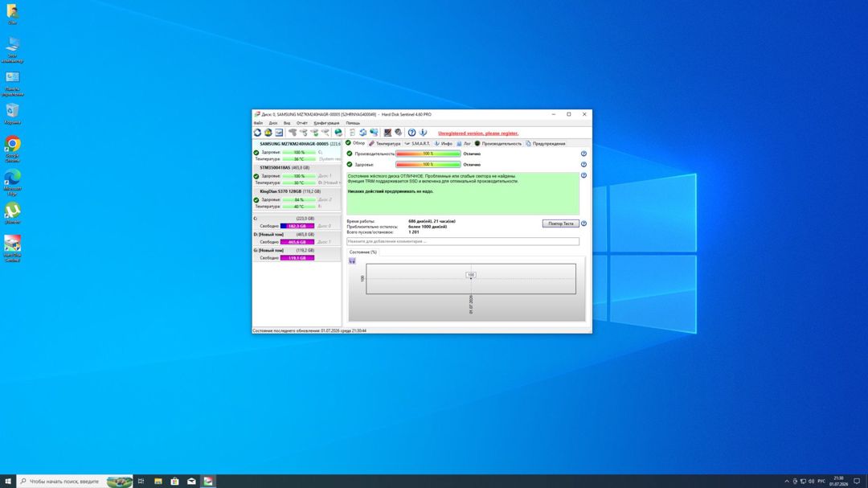The width and height of the screenshot is (868, 488).
Task: Select the STM3500418AS disk entry
Action: click(x=297, y=175)
